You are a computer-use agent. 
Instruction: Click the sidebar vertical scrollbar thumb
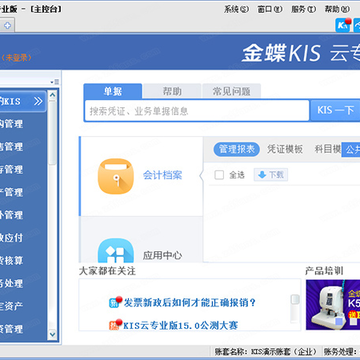pos(52,132)
